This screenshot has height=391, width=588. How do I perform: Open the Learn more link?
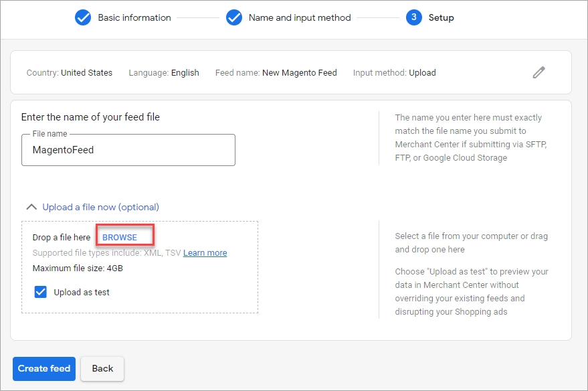pos(205,253)
